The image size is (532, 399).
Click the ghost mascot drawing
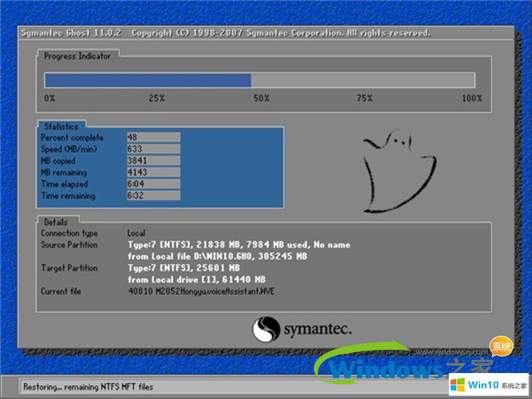(x=400, y=171)
